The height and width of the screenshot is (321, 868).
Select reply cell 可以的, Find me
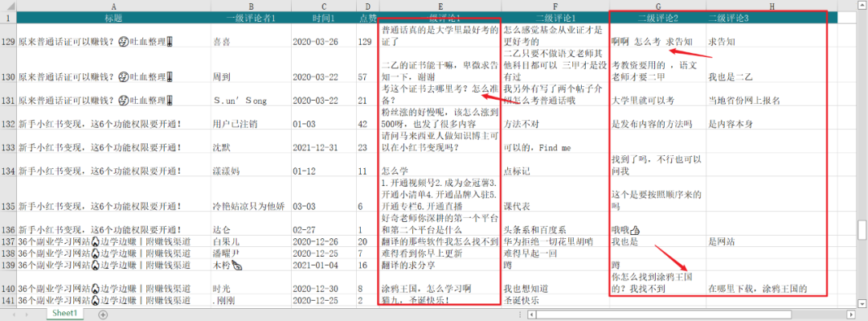coord(555,142)
